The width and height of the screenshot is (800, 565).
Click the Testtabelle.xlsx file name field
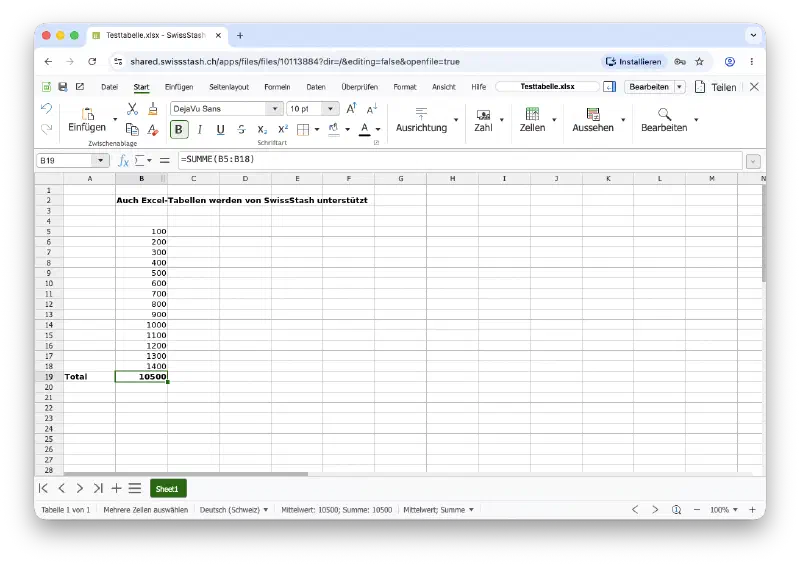(547, 87)
